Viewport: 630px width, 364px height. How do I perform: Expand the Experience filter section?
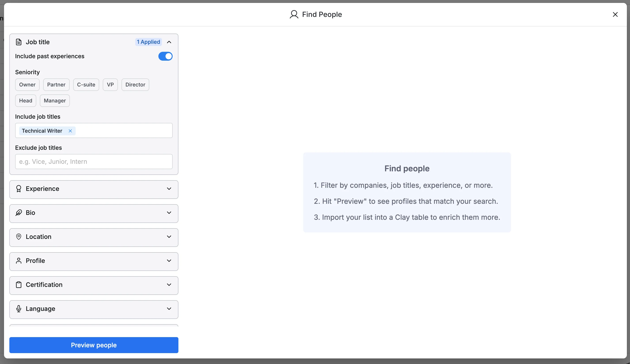click(x=169, y=189)
